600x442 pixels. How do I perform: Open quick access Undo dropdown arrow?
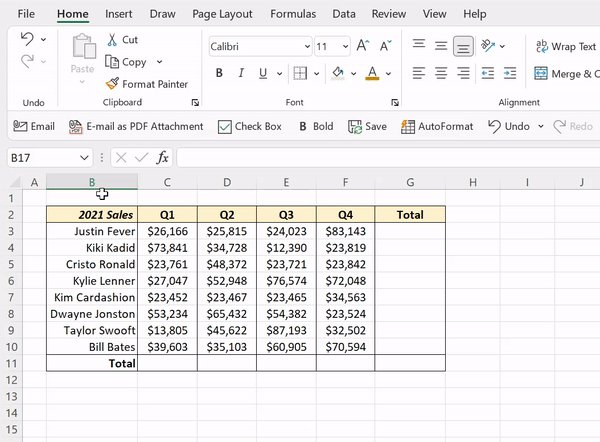coord(541,126)
